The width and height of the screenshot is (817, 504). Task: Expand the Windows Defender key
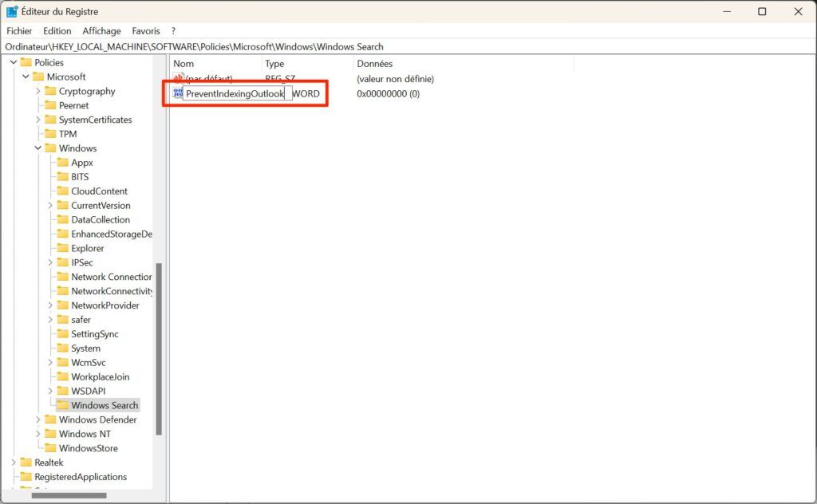click(x=38, y=419)
